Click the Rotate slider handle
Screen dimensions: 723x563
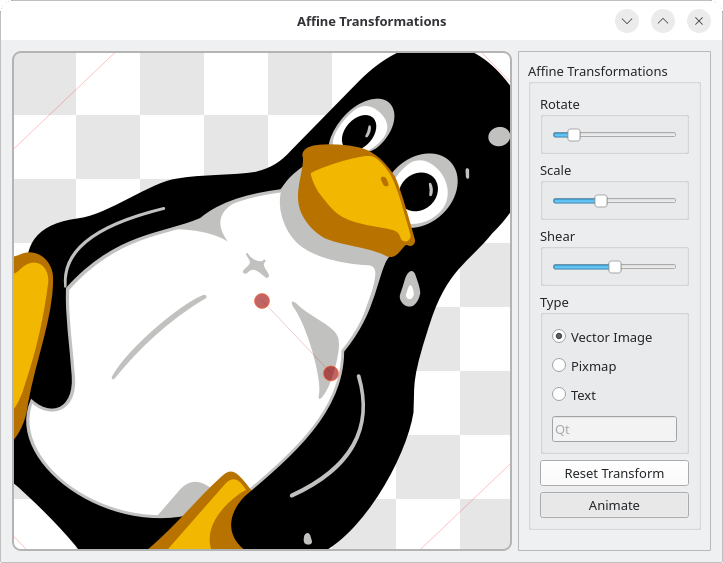tap(574, 135)
